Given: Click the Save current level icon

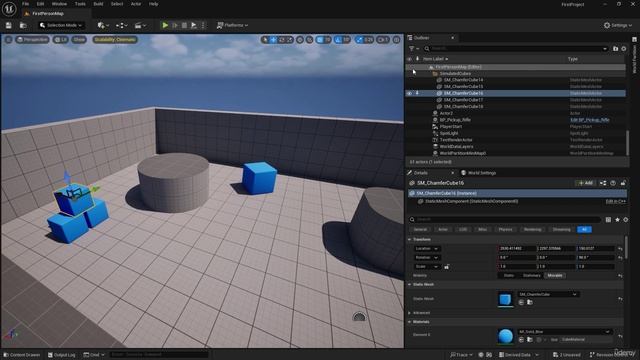Looking at the screenshot, I should (x=9, y=25).
